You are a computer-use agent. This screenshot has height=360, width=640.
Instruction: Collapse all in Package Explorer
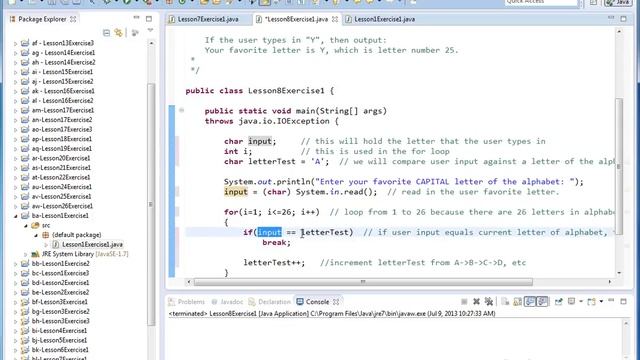pos(107,33)
